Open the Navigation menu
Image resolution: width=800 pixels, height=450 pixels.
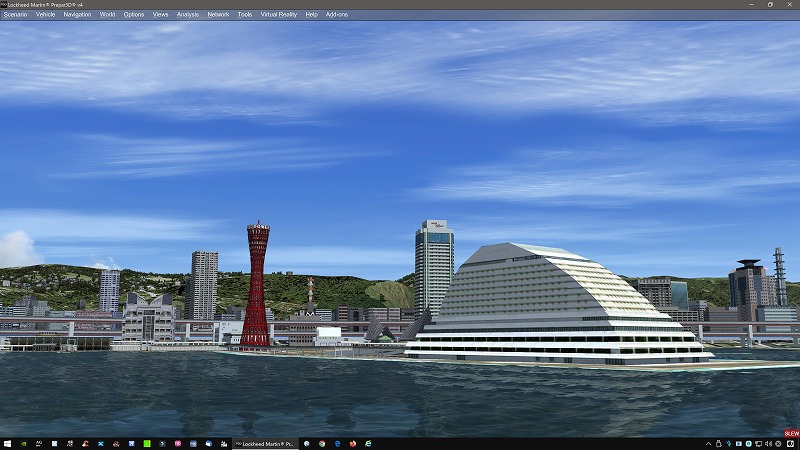tap(77, 15)
